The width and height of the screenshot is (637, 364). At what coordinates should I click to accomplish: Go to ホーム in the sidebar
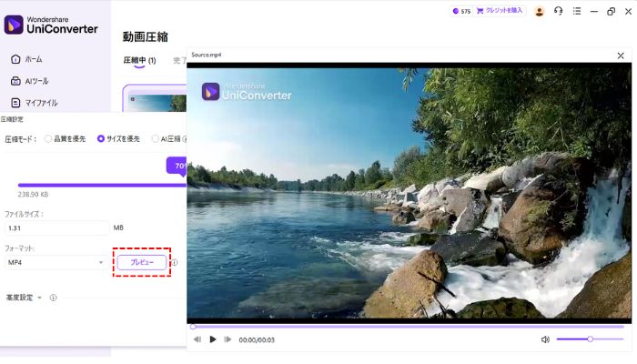click(34, 59)
